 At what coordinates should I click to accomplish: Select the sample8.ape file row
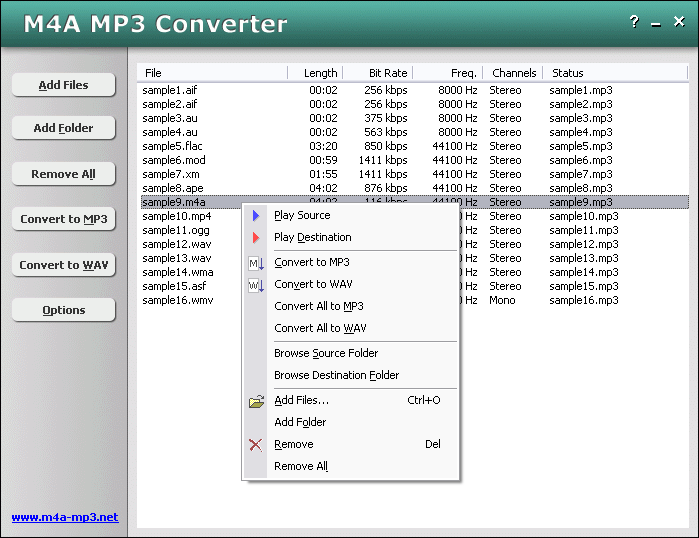pyautogui.click(x=415, y=188)
